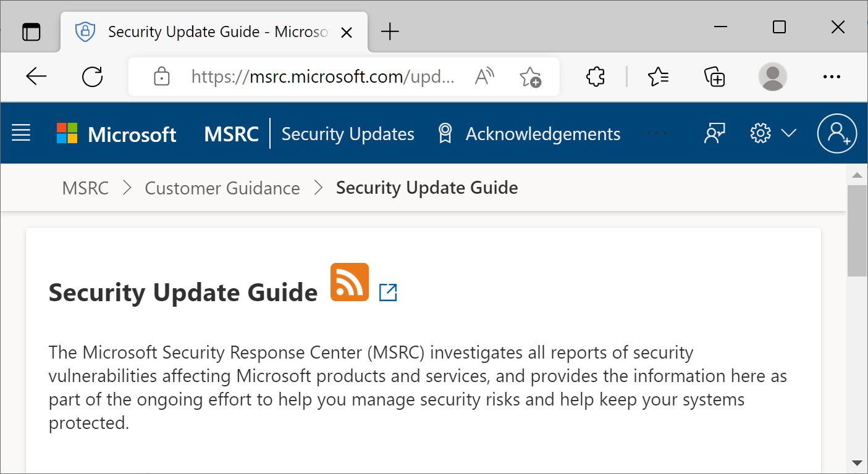Close the Security Update Guide tab
Screen dimensions: 868x474
coord(347,32)
